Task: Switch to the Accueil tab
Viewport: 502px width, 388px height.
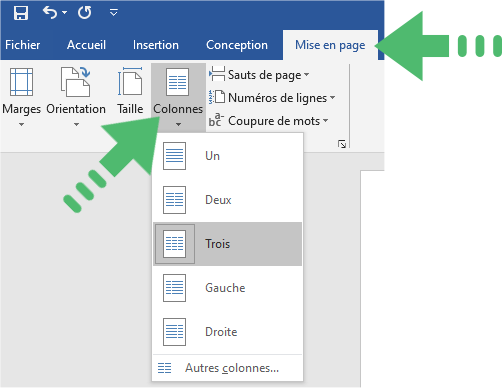Action: click(x=86, y=45)
